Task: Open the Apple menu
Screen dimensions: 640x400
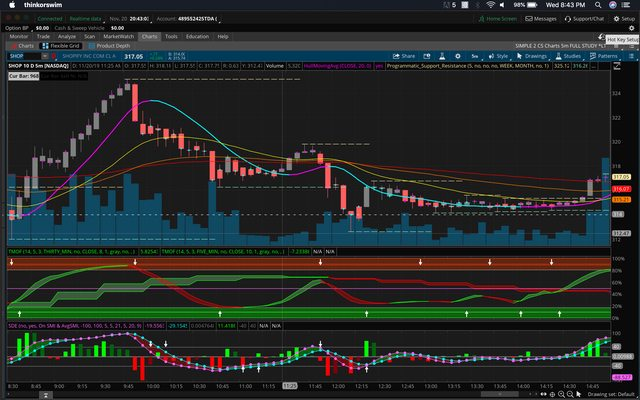Action: pos(12,5)
